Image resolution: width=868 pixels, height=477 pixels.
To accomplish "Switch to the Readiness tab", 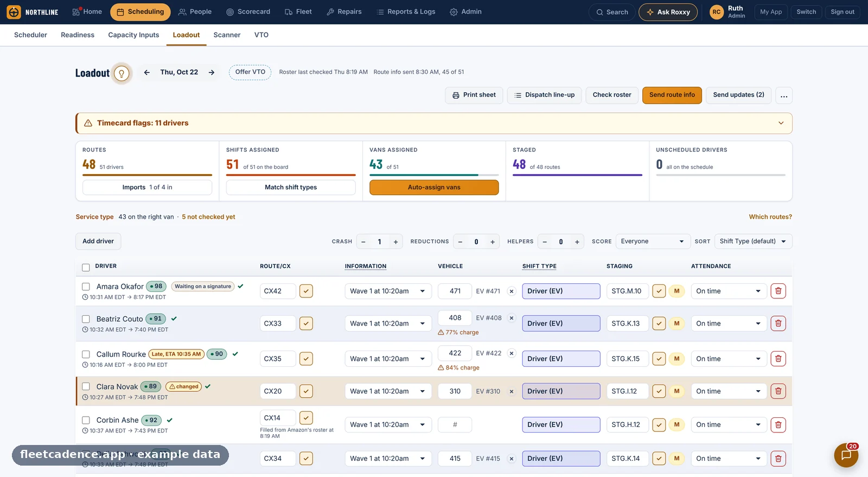I will 78,35.
